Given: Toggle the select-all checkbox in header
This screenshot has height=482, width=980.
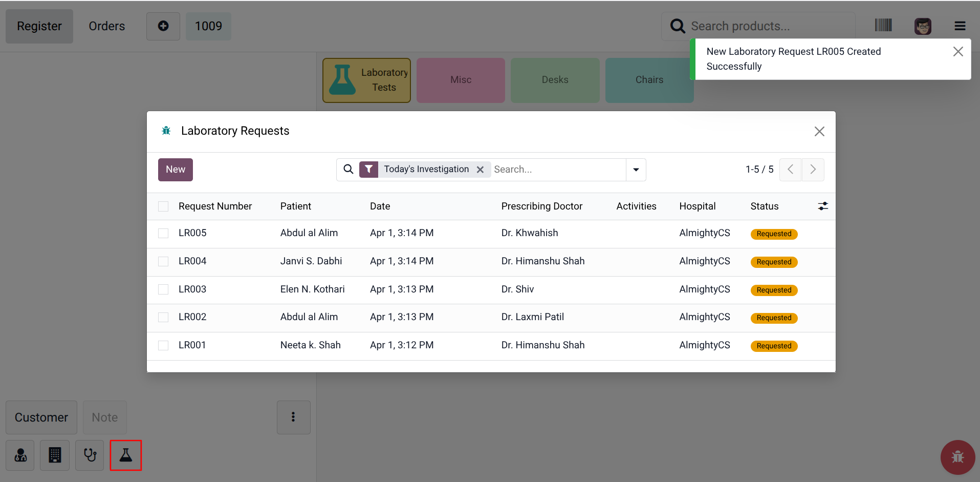Looking at the screenshot, I should [x=163, y=206].
